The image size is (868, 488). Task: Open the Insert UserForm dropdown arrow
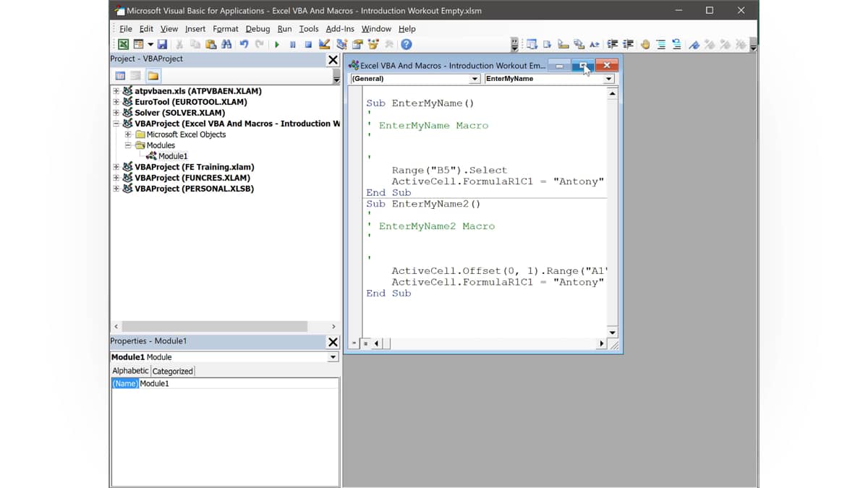tap(150, 44)
